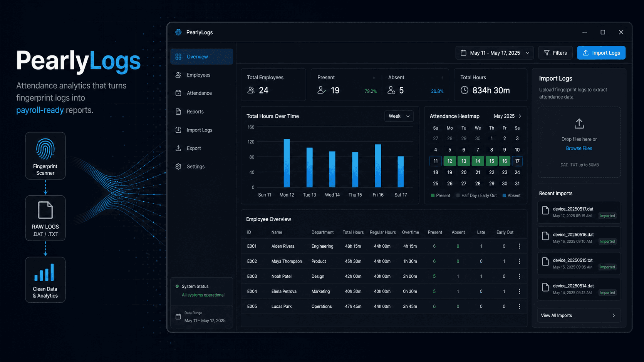Click the Data Range calendar icon in sidebar
644x362 pixels.
click(178, 317)
